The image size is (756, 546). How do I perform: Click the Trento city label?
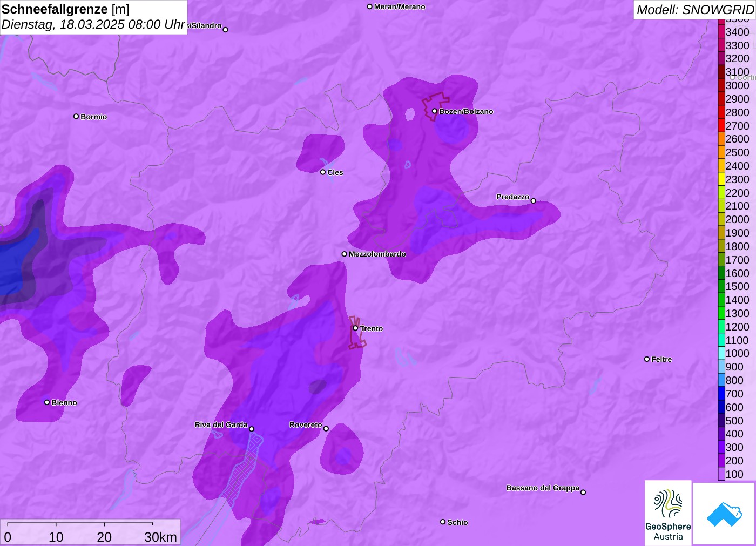tap(372, 328)
